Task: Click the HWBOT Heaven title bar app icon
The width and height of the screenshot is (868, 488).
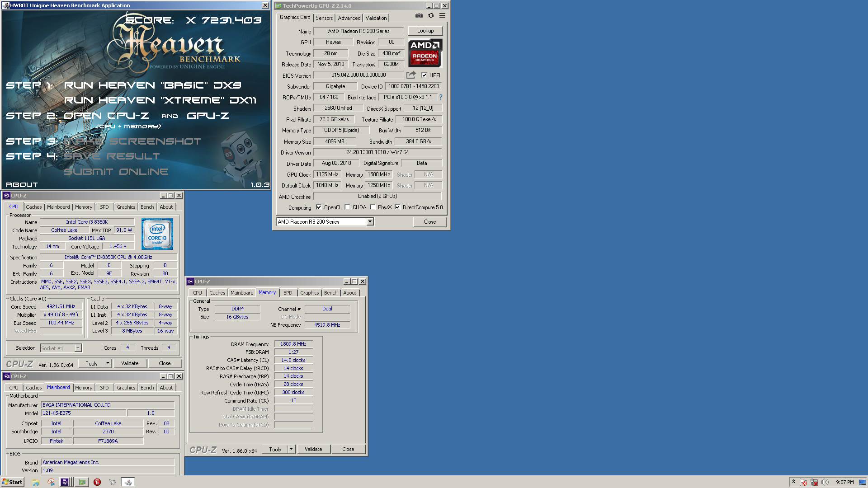Action: tap(6, 5)
